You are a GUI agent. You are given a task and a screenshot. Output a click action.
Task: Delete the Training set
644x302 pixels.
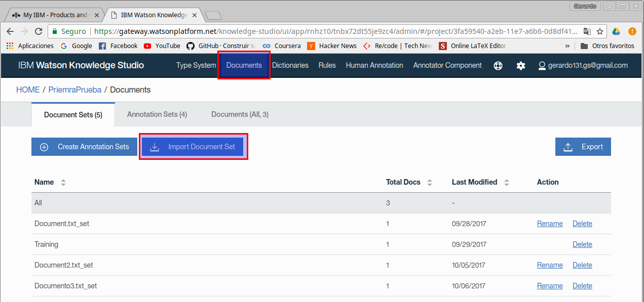click(x=582, y=244)
